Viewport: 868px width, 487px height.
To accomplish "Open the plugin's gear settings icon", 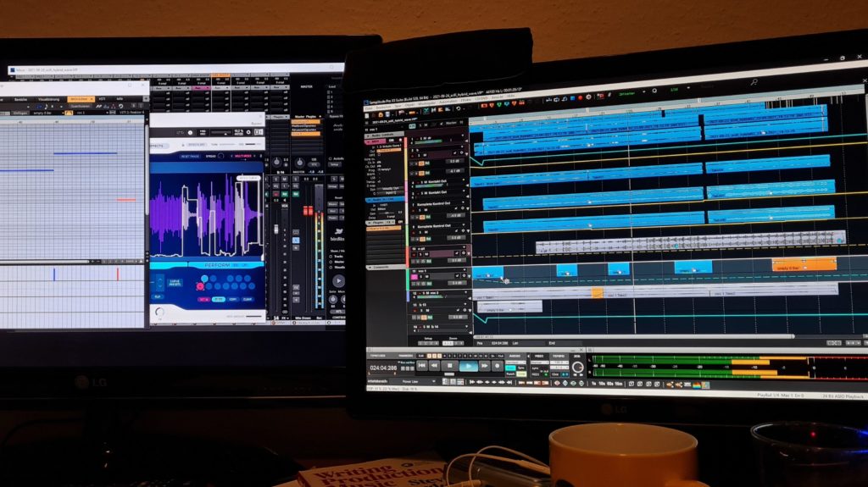I will tap(248, 132).
